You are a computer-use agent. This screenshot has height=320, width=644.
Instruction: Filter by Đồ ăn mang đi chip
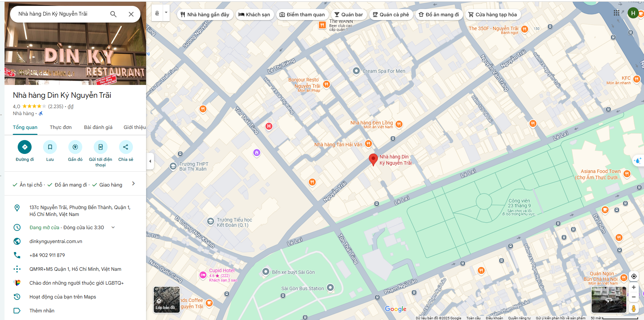coord(439,15)
